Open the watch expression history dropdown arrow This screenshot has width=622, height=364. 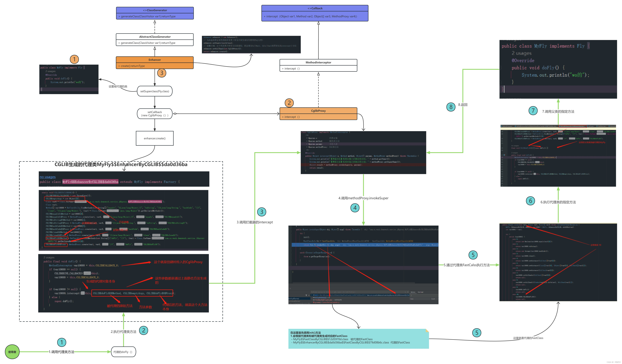click(x=408, y=292)
